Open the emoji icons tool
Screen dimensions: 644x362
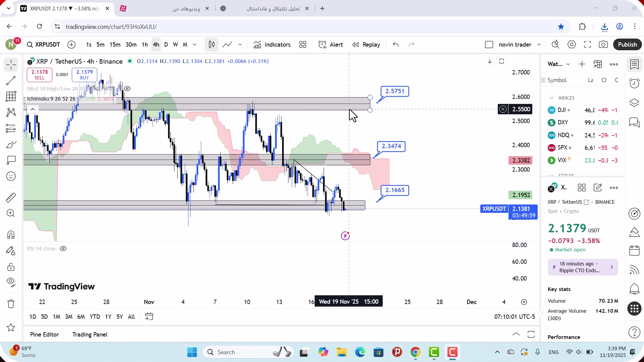(x=11, y=176)
